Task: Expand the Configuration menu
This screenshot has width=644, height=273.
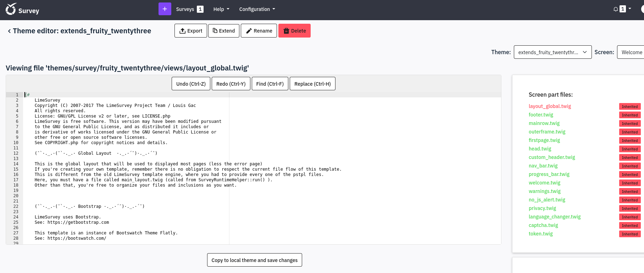Action: [x=257, y=9]
